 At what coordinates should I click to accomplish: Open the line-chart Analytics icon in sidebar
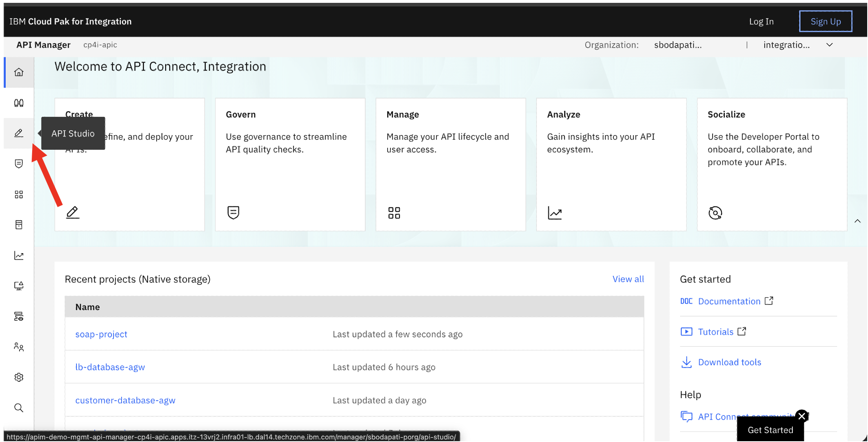click(19, 255)
